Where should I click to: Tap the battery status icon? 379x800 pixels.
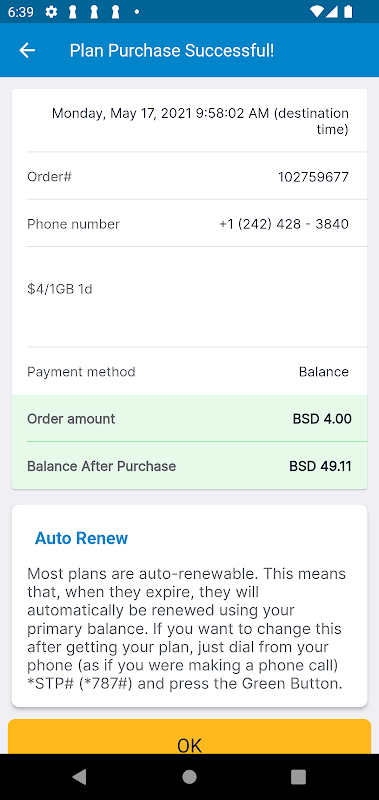[348, 12]
